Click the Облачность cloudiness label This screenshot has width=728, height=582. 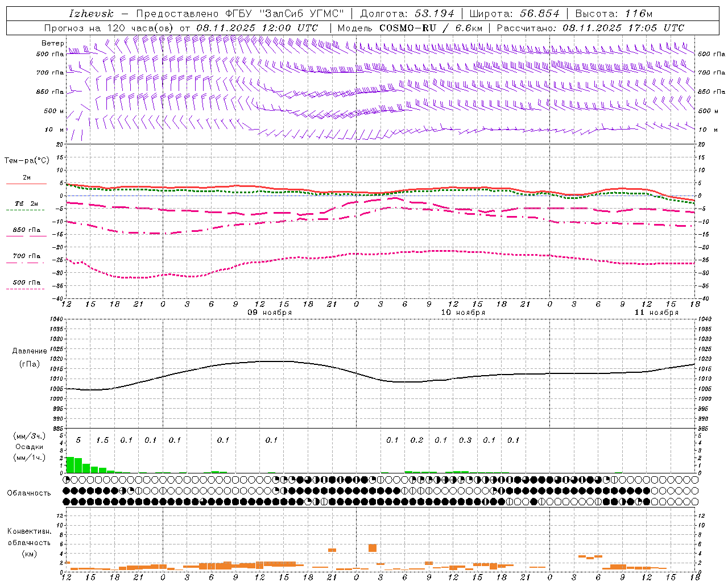(x=29, y=493)
